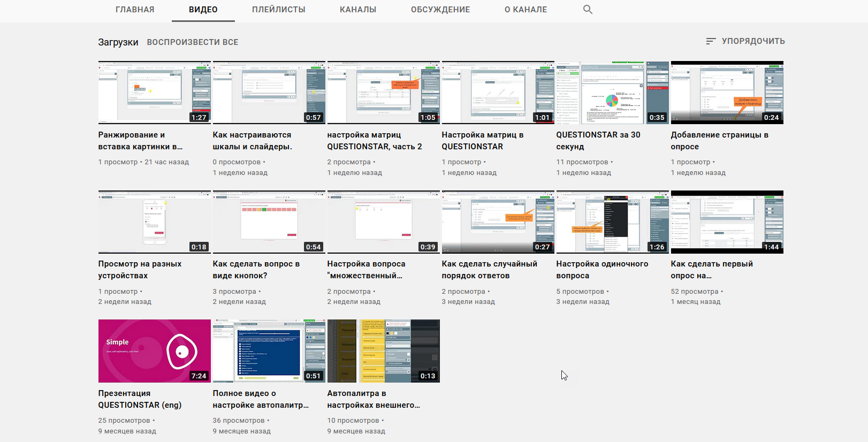Viewport: 868px width, 442px height.
Task: Click ВОСПРОИЗВЕСТИ ВСЕ button
Action: (x=193, y=42)
